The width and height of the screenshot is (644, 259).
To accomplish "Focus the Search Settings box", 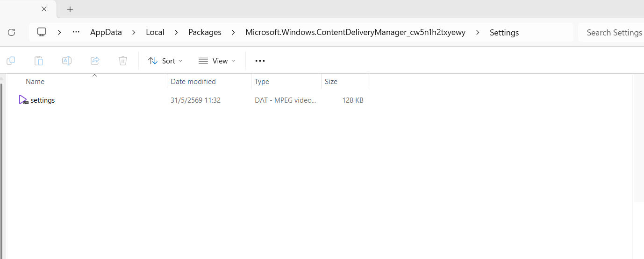I will pyautogui.click(x=611, y=32).
